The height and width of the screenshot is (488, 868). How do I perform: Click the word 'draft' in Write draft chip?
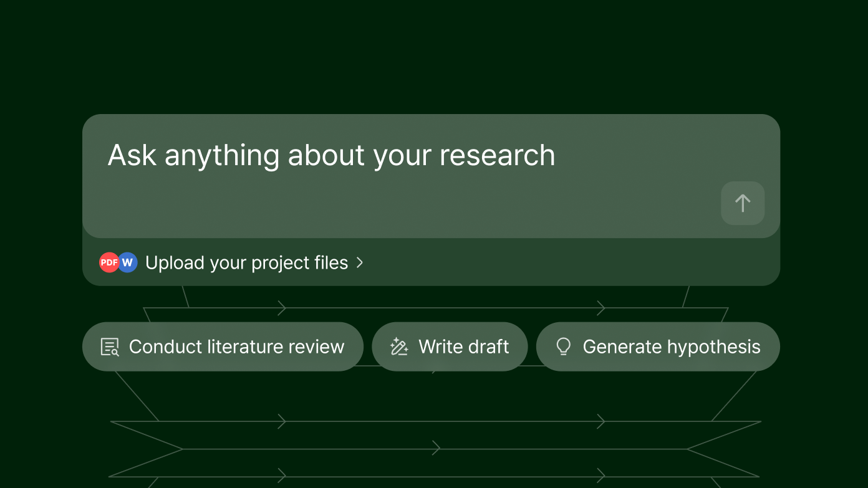click(x=486, y=347)
